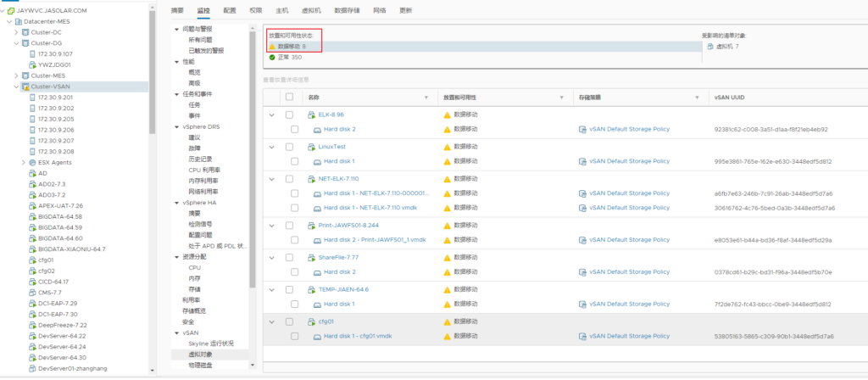This screenshot has height=380, width=868.
Task: Collapse the vSphere DRS section
Action: click(176, 126)
